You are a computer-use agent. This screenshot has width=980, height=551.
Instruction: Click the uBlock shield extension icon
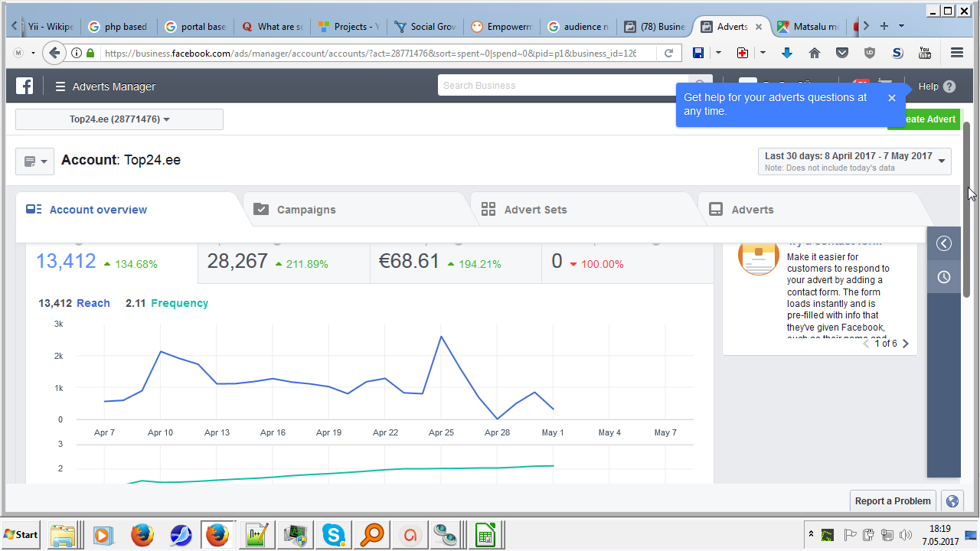870,53
